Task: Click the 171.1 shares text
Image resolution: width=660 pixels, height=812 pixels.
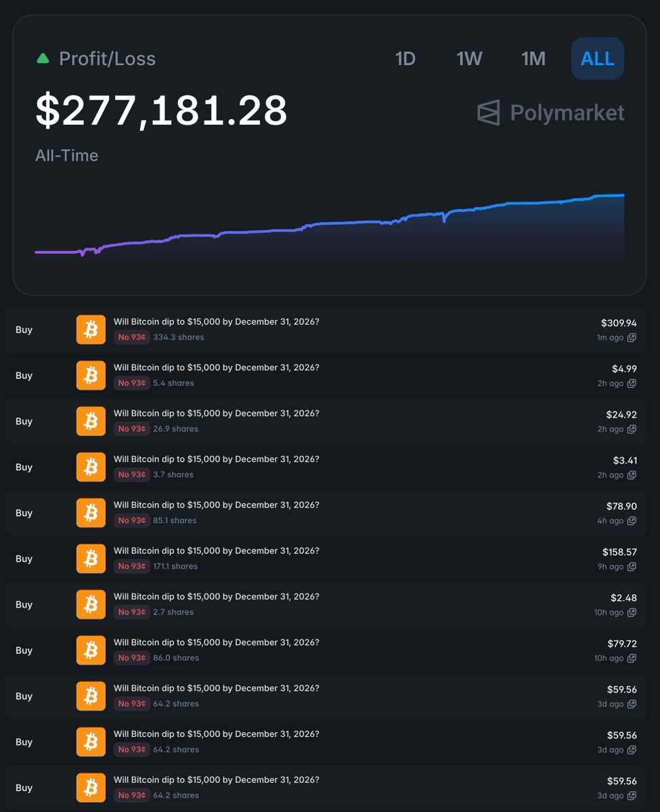Action: [x=175, y=566]
